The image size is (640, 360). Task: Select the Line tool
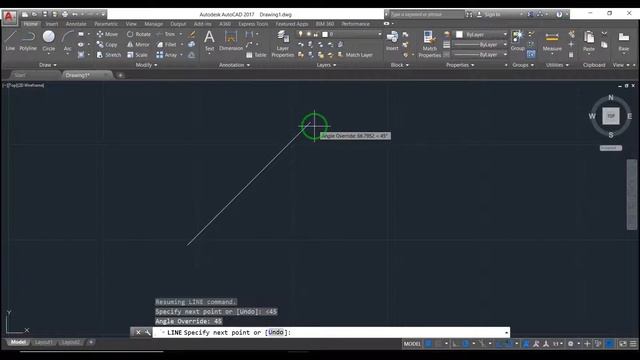[x=10, y=40]
